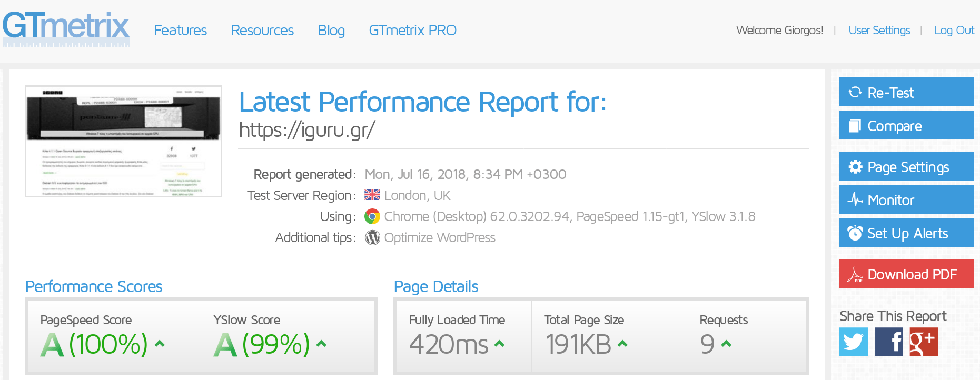980x380 pixels.
Task: Click the YSlow Score label
Action: pos(246,320)
